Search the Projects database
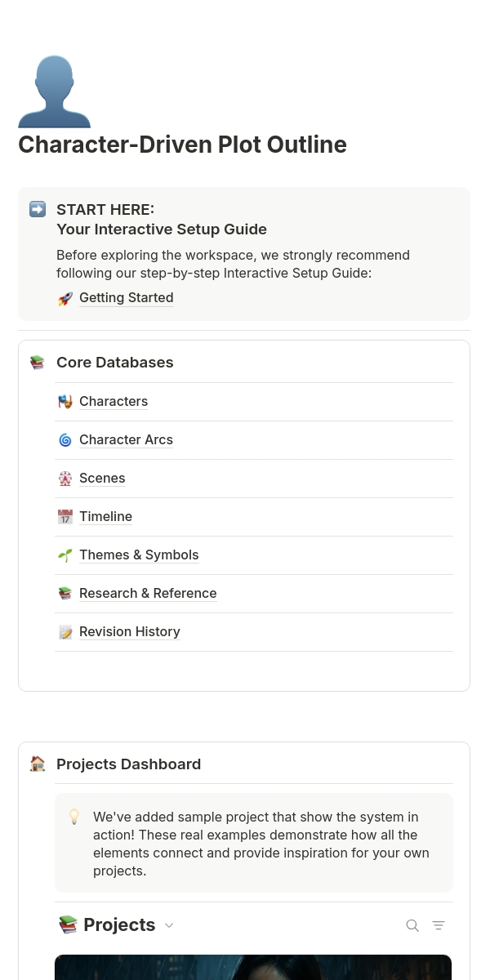Viewport: 490px width, 980px height. tap(412, 925)
